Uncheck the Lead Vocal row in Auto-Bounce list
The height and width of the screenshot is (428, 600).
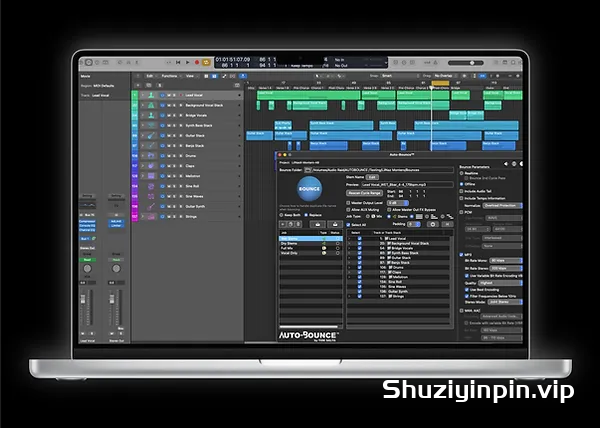click(x=360, y=239)
